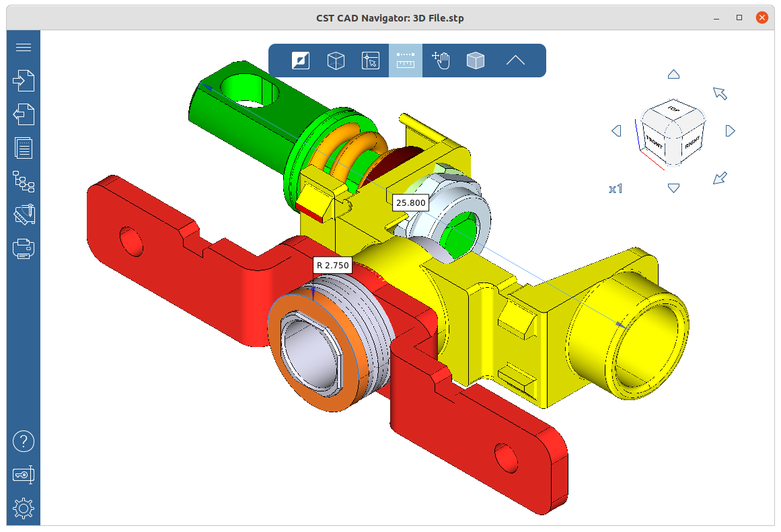The height and width of the screenshot is (532, 781).
Task: Open the Help dialog
Action: (x=24, y=441)
